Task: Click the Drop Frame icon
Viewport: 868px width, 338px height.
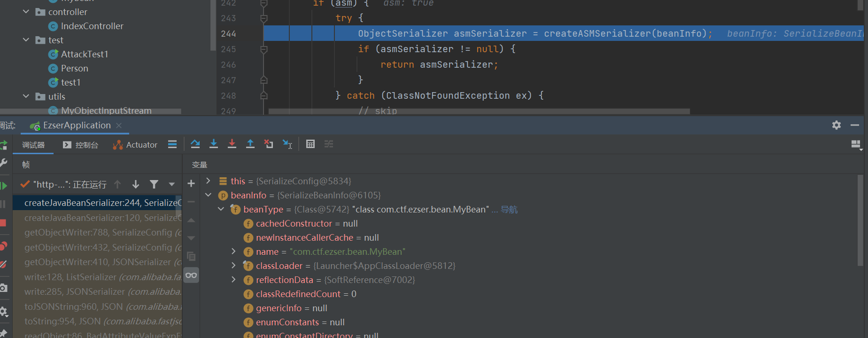Action: (269, 144)
